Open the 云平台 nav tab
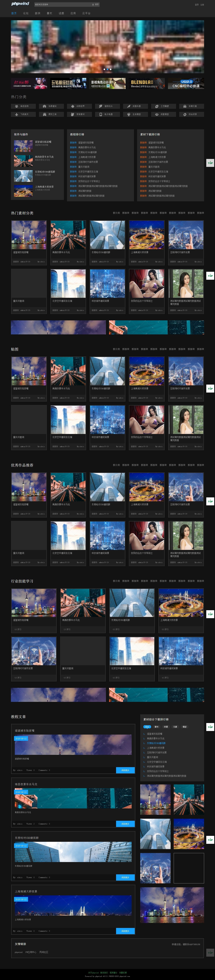This screenshot has height=980, width=215. coord(86,13)
